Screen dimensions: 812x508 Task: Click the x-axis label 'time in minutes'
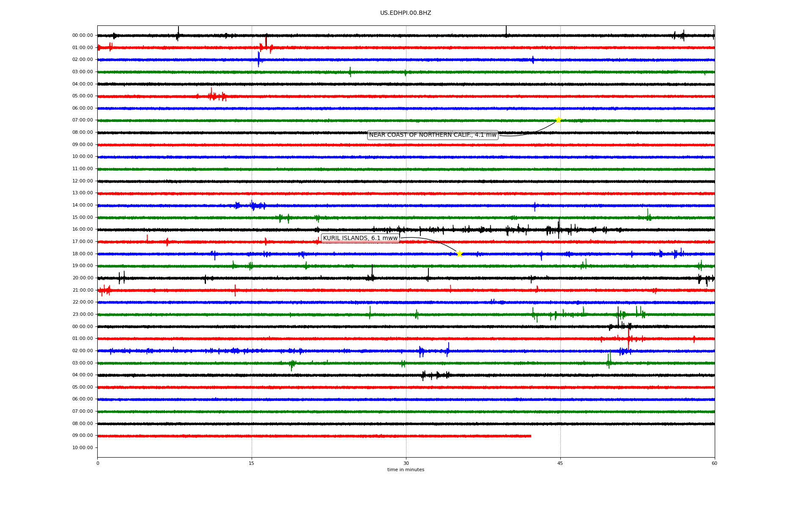tap(406, 470)
